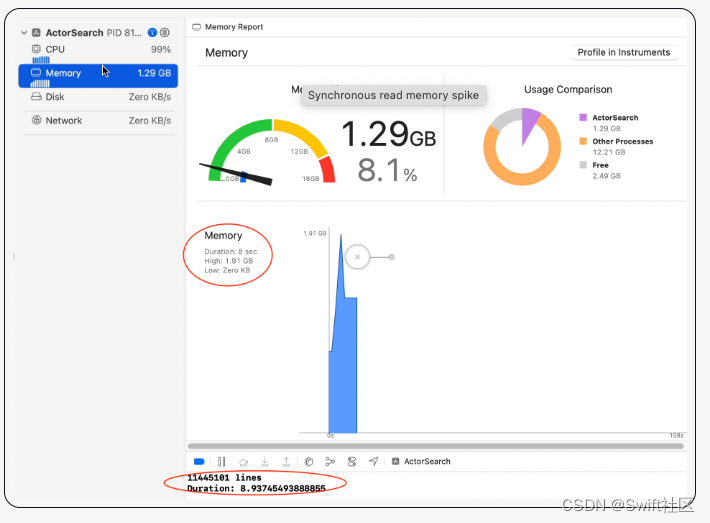Viewport: 710px width, 523px height.
Task: Click the Network globe icon
Action: coord(36,120)
